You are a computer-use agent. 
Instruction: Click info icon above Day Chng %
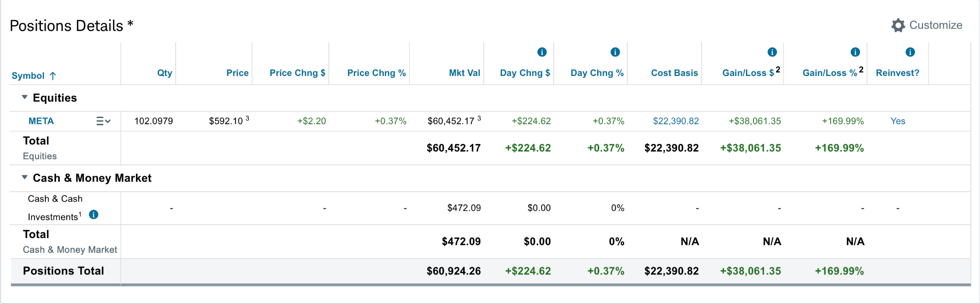coord(615,52)
